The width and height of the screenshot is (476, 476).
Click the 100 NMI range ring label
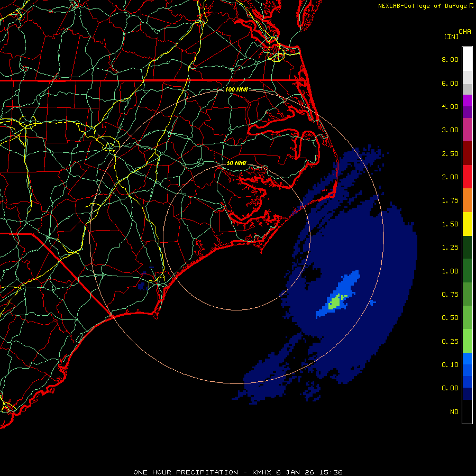coord(236,89)
